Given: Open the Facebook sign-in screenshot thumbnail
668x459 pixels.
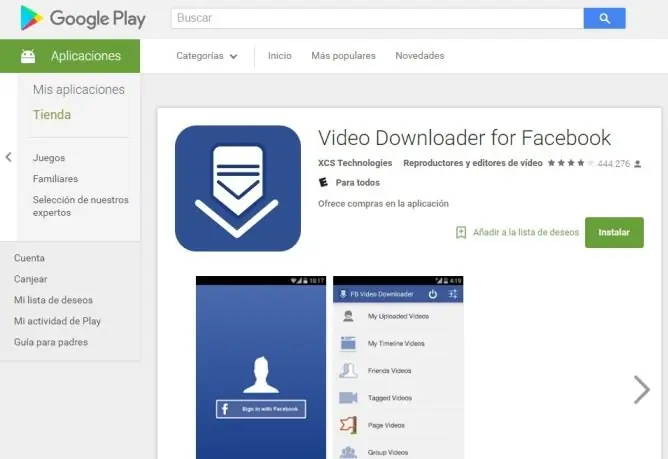Looking at the screenshot, I should click(x=261, y=367).
